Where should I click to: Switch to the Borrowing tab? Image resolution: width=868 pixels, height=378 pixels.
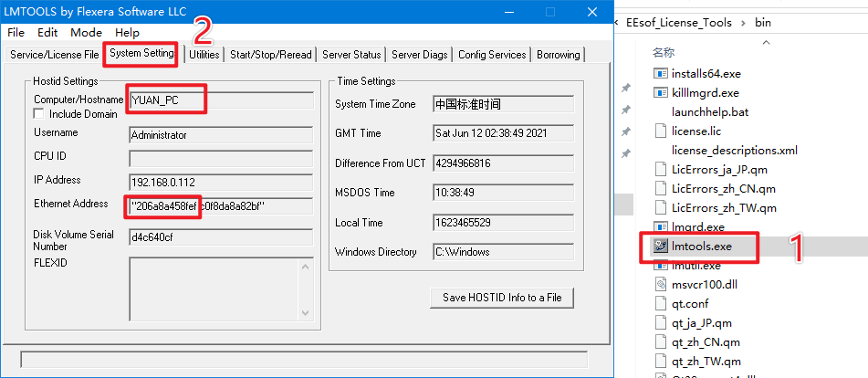(x=559, y=54)
